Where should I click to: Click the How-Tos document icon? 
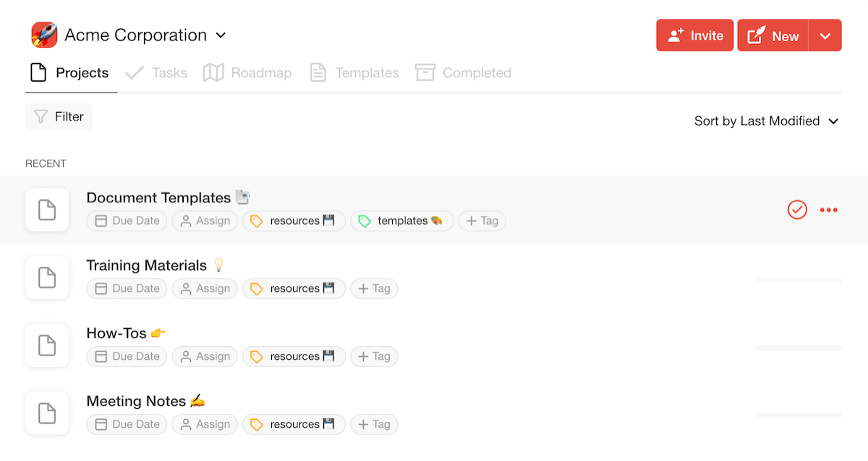point(47,345)
